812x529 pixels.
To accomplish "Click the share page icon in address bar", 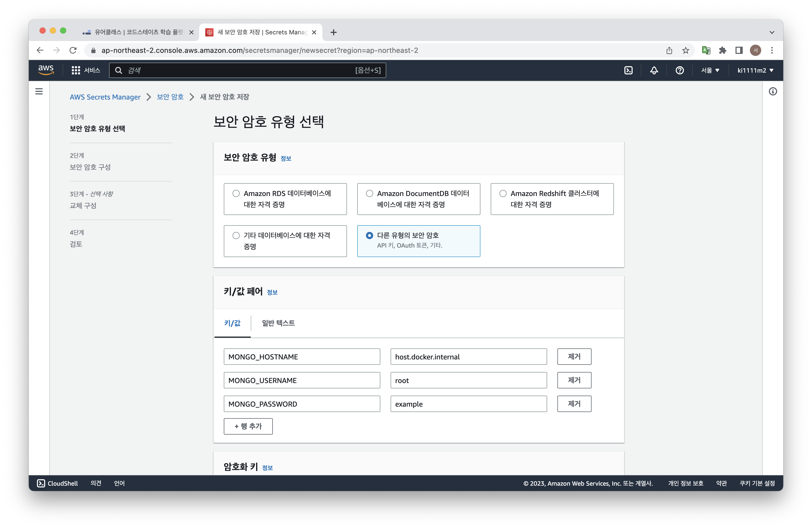I will (x=669, y=51).
